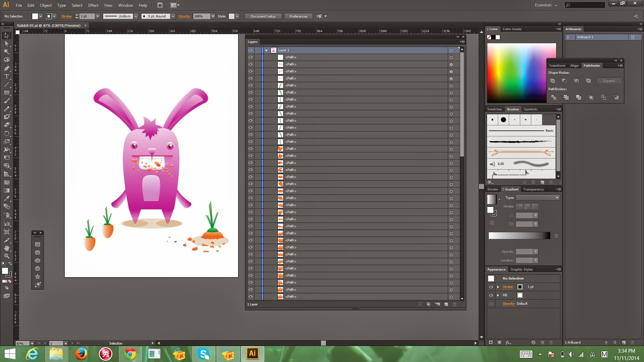Open Adobe Illustrator from the Windows taskbar
The image size is (644, 362).
point(252,354)
